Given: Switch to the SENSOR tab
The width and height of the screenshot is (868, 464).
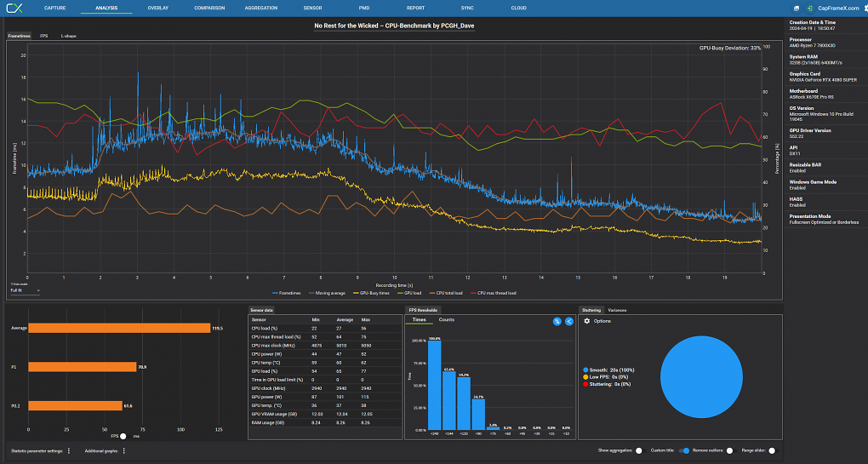Looking at the screenshot, I should [x=313, y=8].
